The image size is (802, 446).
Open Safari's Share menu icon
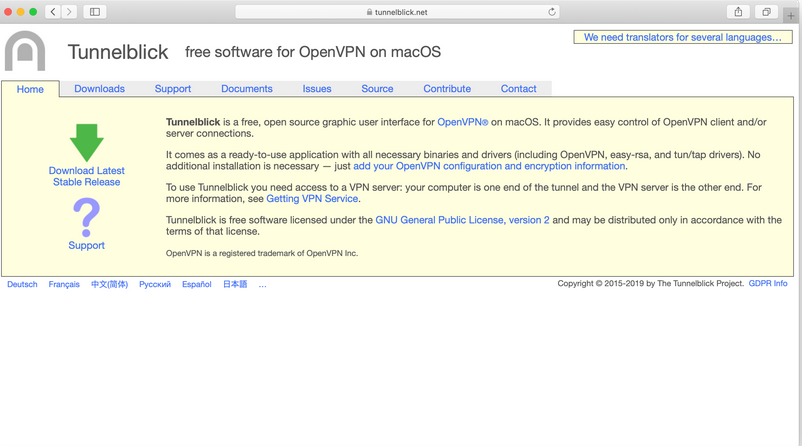[x=738, y=12]
